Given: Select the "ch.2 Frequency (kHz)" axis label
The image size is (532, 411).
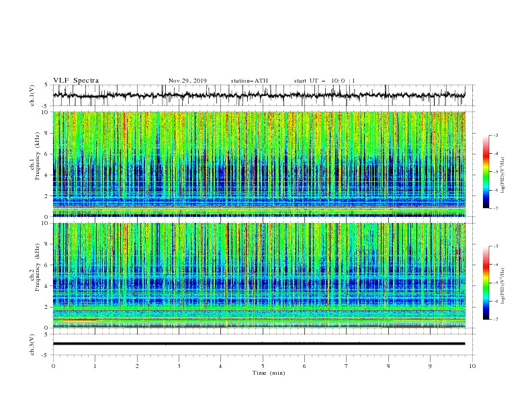Looking at the screenshot, I should click(x=35, y=267).
